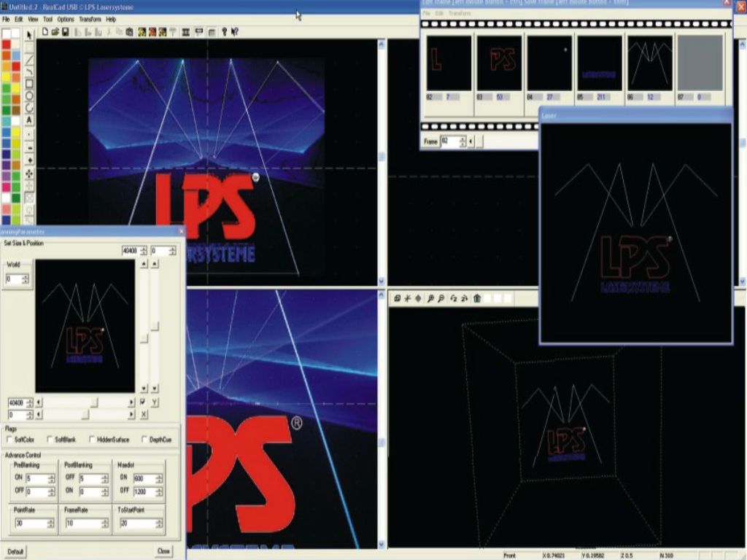This screenshot has height=560, width=747.
Task: Click the Close button in parameter panel
Action: point(163,551)
